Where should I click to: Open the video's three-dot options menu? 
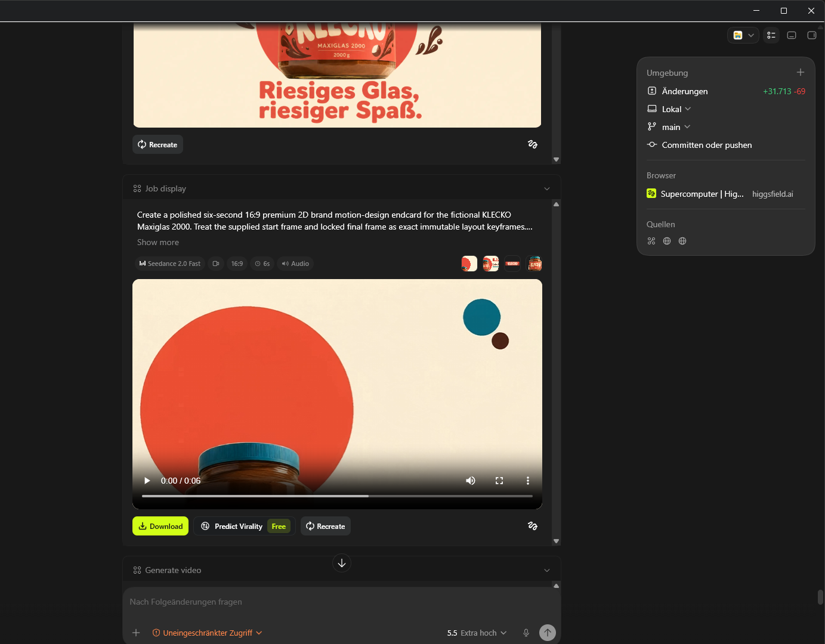tap(528, 481)
